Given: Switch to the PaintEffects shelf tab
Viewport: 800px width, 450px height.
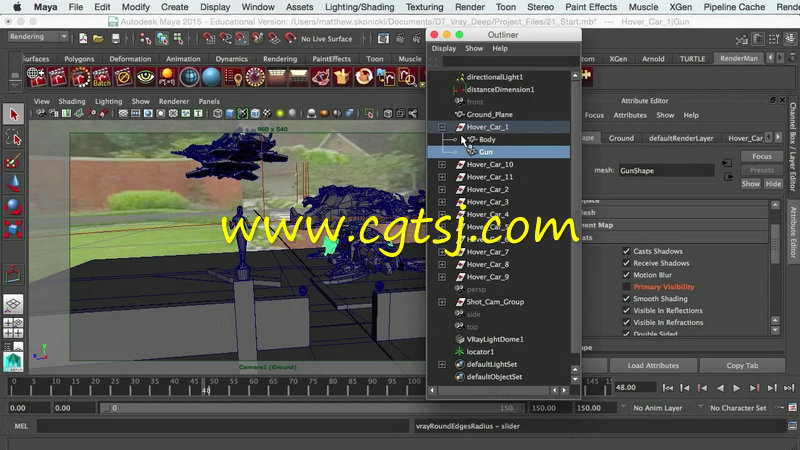Looking at the screenshot, I should (x=331, y=59).
